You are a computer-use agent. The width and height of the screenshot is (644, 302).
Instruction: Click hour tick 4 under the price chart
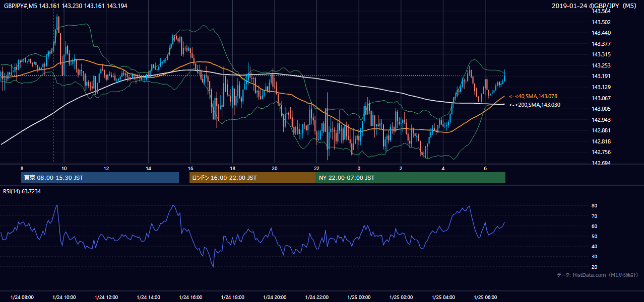pos(443,168)
